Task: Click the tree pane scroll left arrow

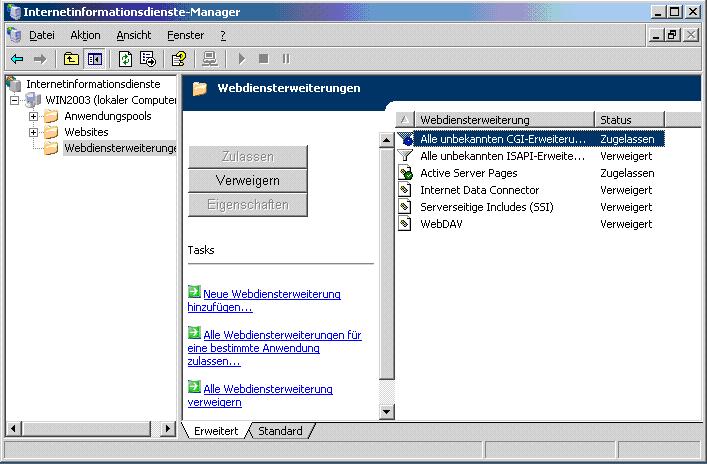Action: pyautogui.click(x=14, y=428)
